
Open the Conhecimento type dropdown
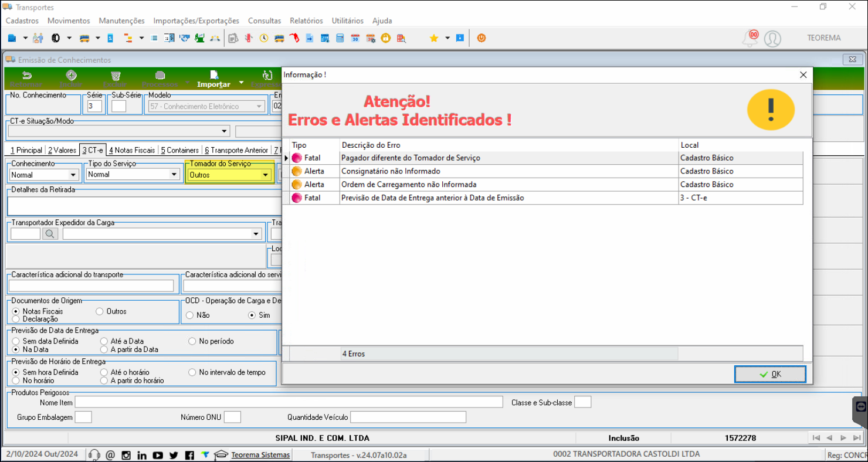click(73, 175)
